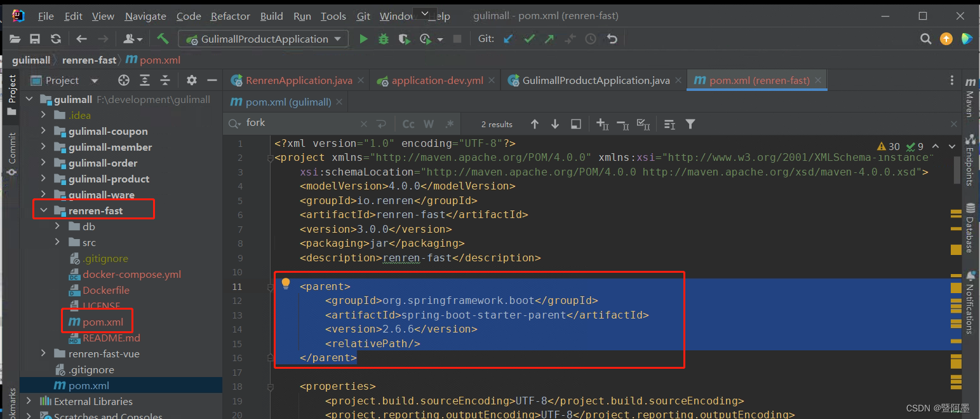
Task: Run GulimallProductApplication with the green play icon
Action: (363, 38)
